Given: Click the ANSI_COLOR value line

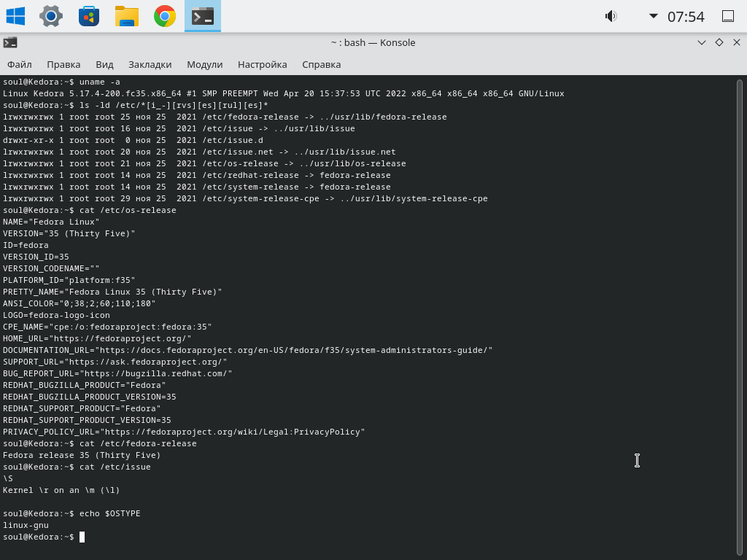Looking at the screenshot, I should click(x=79, y=303).
